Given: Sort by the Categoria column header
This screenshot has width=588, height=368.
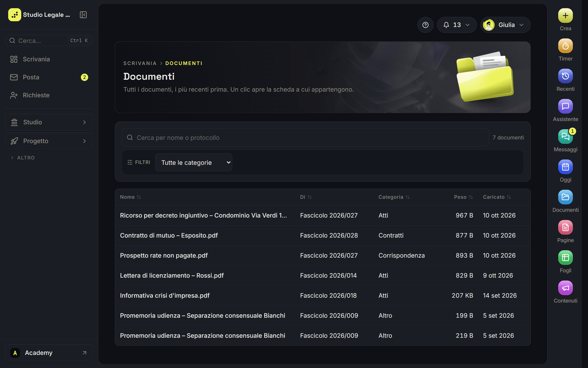Looking at the screenshot, I should [394, 197].
